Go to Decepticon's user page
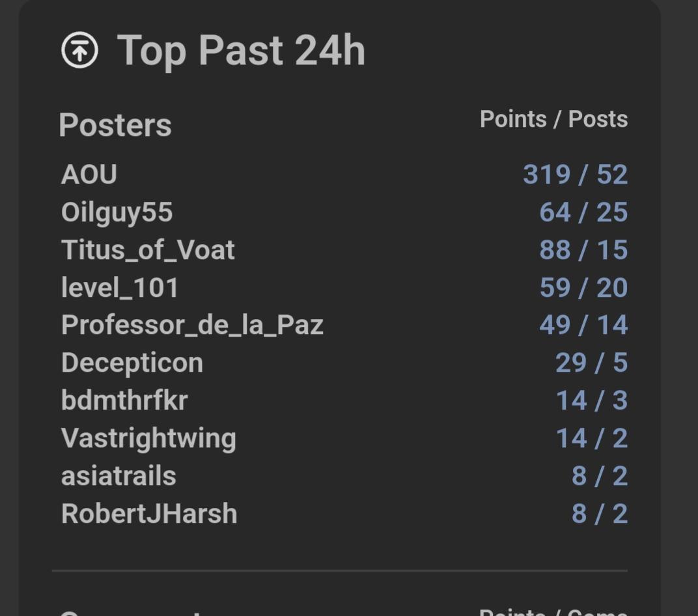Screen dimensions: 698x616 tap(132, 363)
